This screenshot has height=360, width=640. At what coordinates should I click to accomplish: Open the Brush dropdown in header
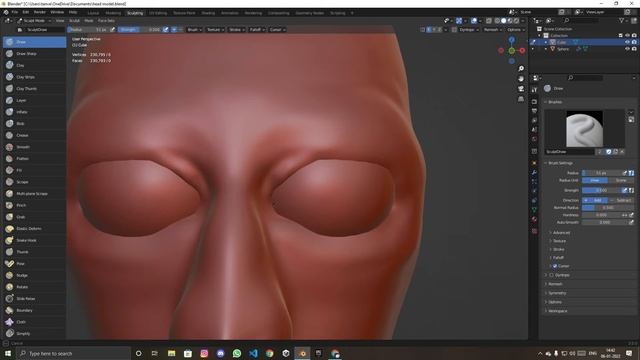(194, 30)
